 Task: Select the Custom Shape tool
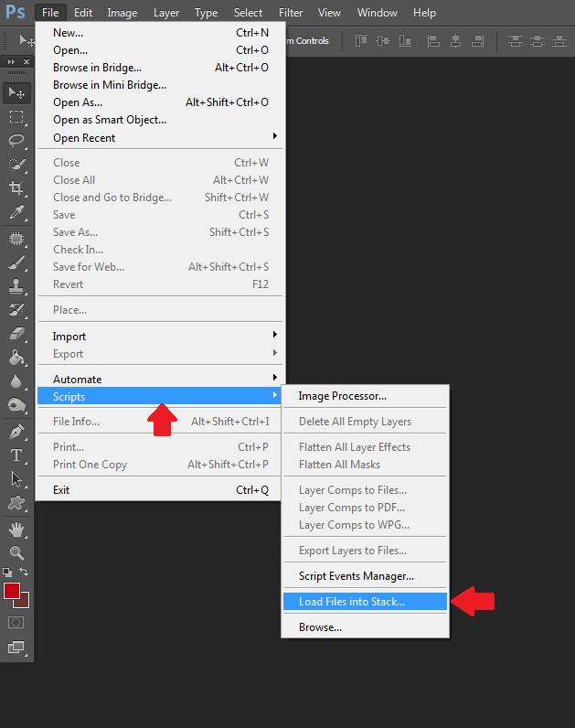(x=16, y=503)
